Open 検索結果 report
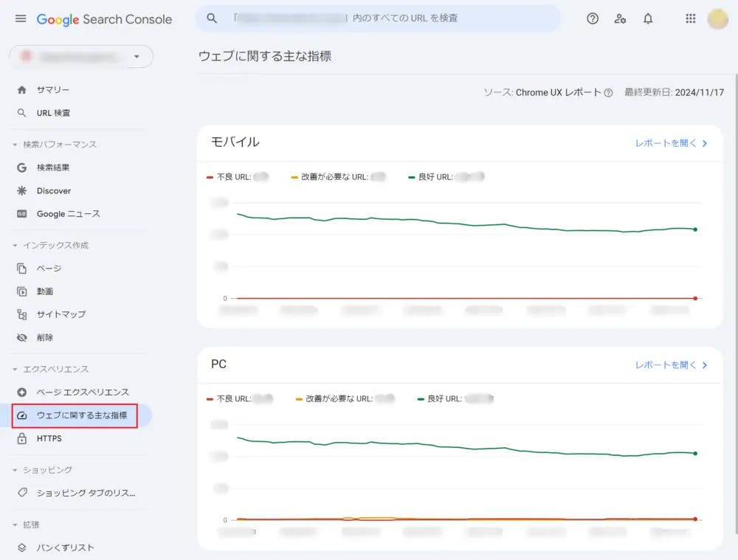 click(x=53, y=167)
